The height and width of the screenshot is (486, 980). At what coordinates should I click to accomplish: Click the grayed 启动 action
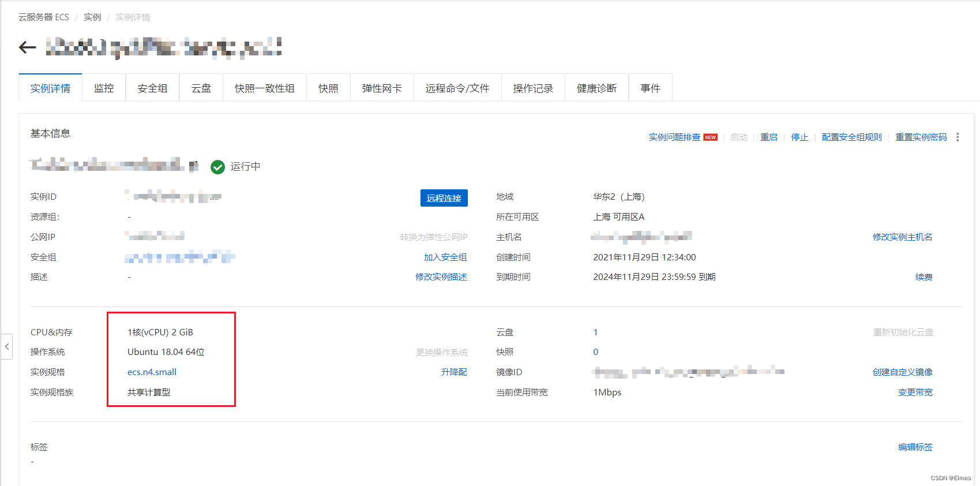[739, 137]
